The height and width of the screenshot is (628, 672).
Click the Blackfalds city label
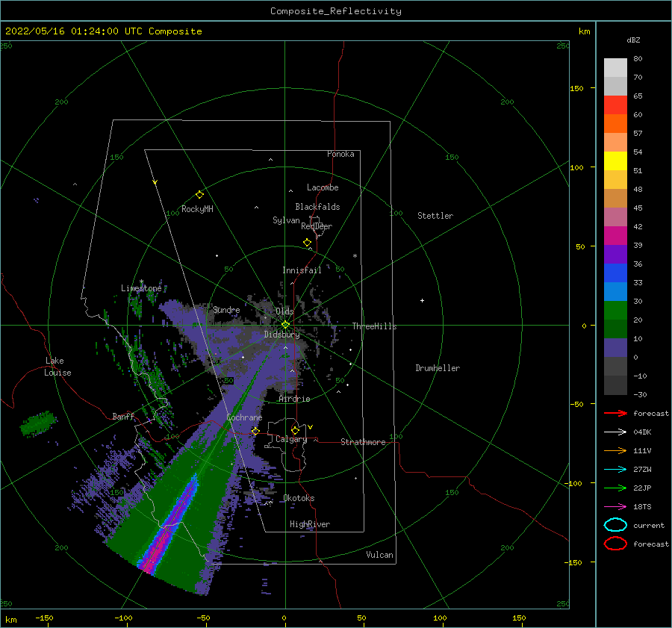click(x=317, y=207)
